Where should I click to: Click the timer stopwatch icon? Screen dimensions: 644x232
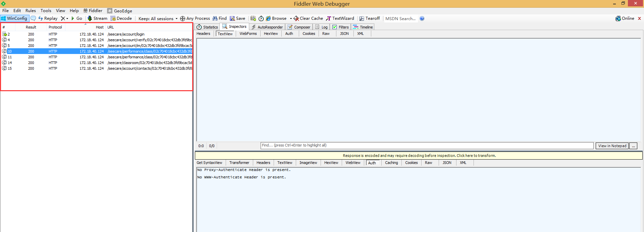tap(261, 18)
